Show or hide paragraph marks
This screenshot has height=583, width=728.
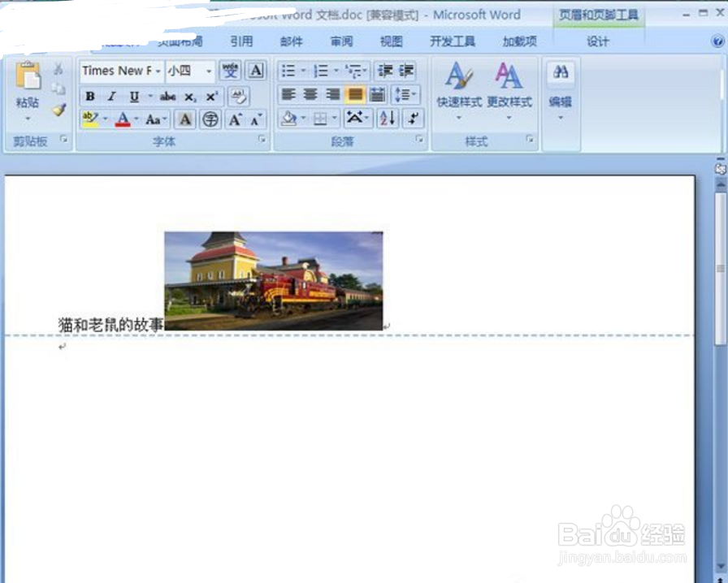coord(413,118)
